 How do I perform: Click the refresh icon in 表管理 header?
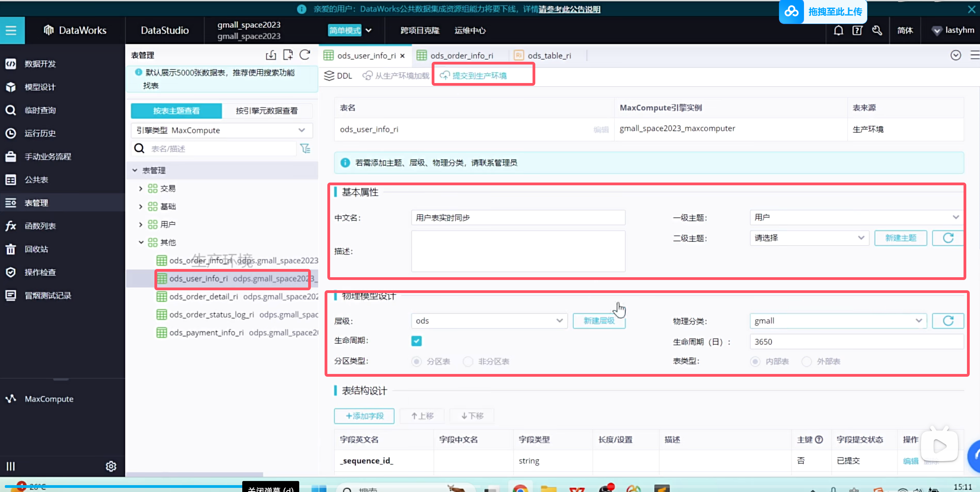(305, 55)
